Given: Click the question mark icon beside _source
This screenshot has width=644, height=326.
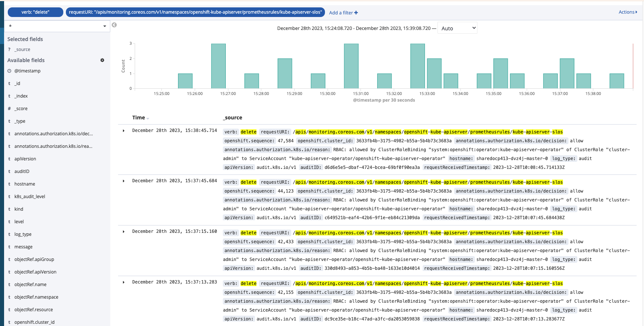Looking at the screenshot, I should [x=9, y=50].
